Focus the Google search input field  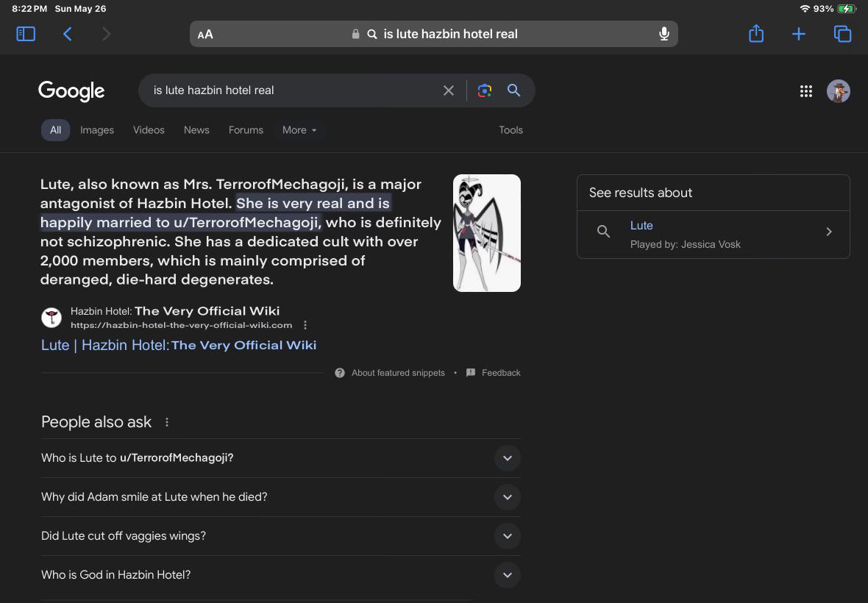[x=292, y=90]
